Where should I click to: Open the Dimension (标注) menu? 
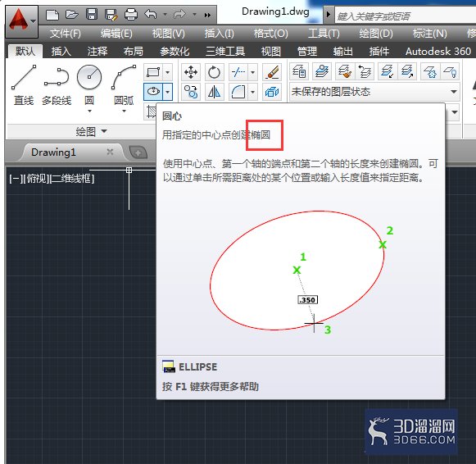pyautogui.click(x=429, y=33)
